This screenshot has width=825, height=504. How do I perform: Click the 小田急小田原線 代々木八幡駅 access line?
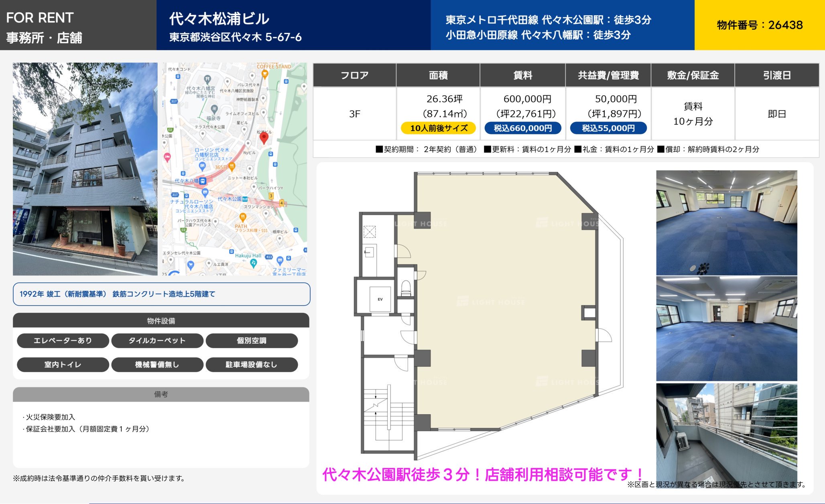[x=538, y=35]
